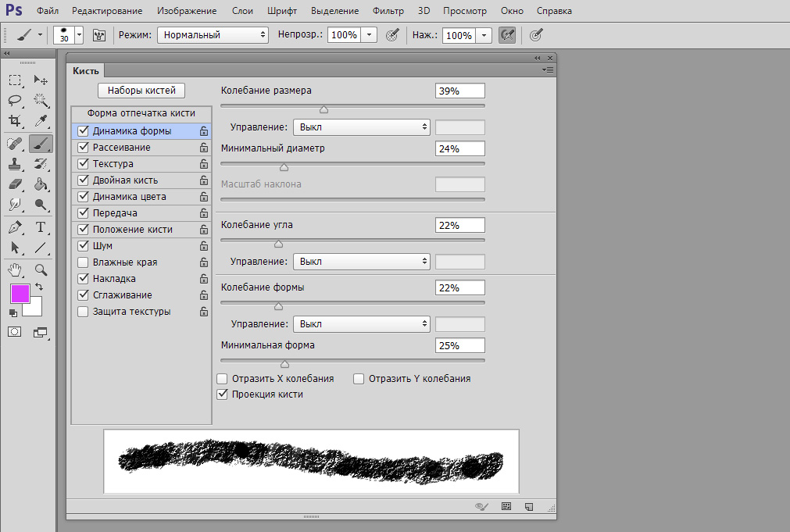The image size is (790, 532).
Task: Click the Наборы кистей button
Action: pyautogui.click(x=141, y=91)
